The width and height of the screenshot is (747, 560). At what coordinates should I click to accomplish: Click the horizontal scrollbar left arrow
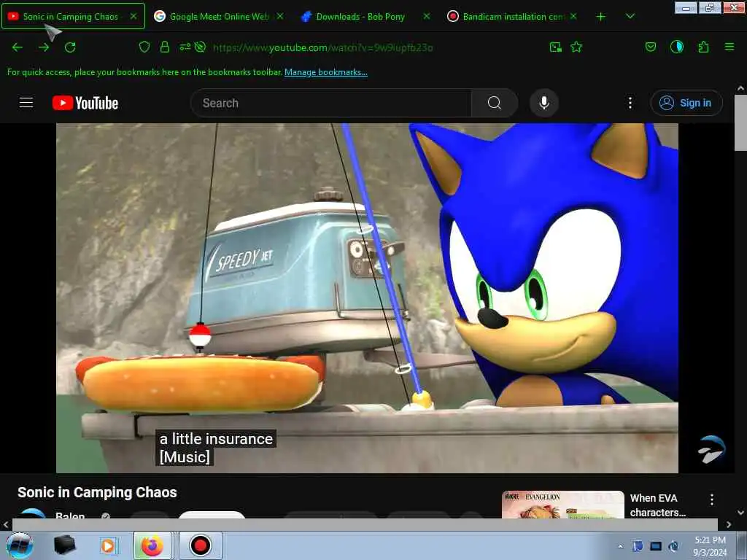click(x=5, y=524)
